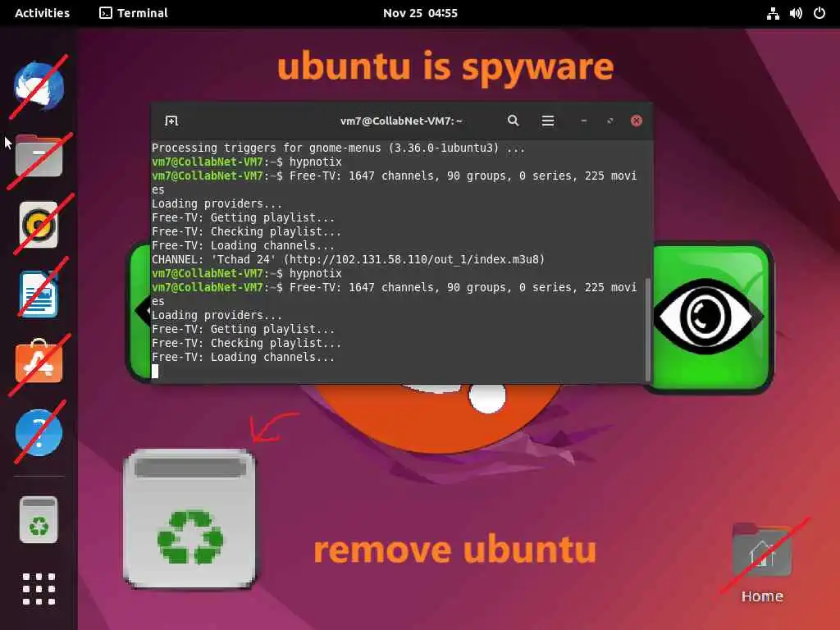Open the Activities overview
Image resolution: width=840 pixels, height=630 pixels.
pyautogui.click(x=43, y=13)
